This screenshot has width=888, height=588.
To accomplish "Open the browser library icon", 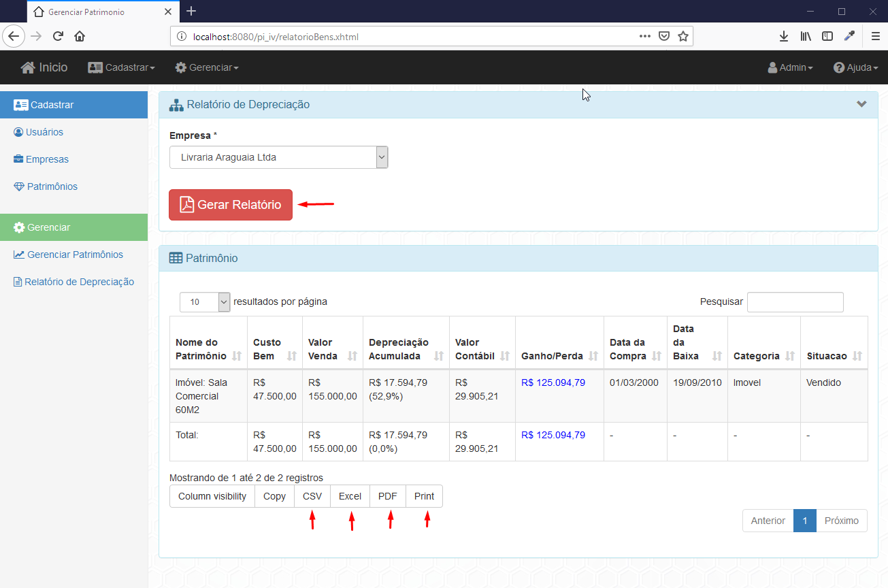I will (x=806, y=37).
